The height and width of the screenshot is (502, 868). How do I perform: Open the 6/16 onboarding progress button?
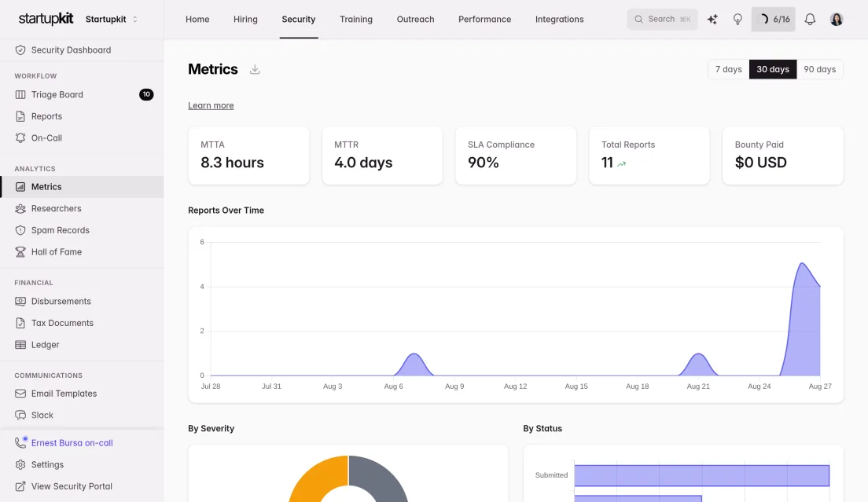tap(774, 20)
